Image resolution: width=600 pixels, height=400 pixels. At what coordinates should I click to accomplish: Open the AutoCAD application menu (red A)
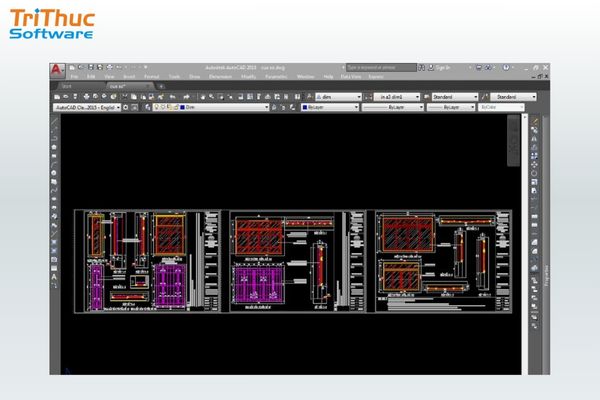(x=57, y=71)
